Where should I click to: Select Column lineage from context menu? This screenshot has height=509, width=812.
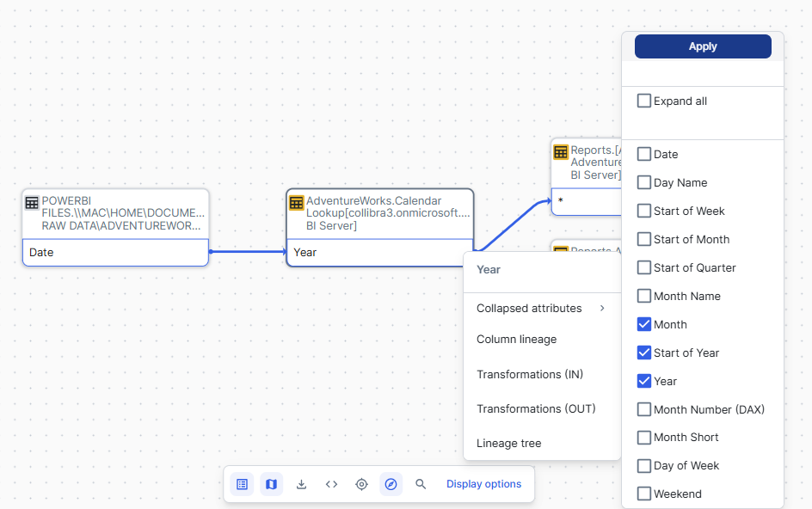pos(516,340)
